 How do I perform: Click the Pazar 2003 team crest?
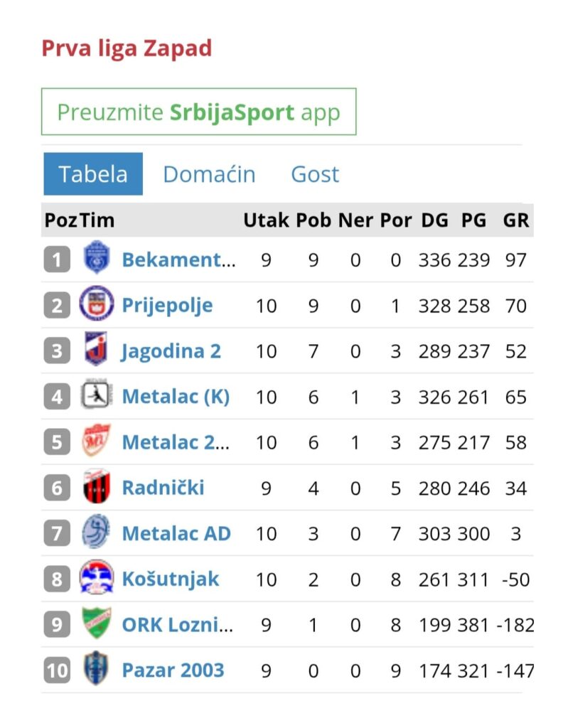96,668
